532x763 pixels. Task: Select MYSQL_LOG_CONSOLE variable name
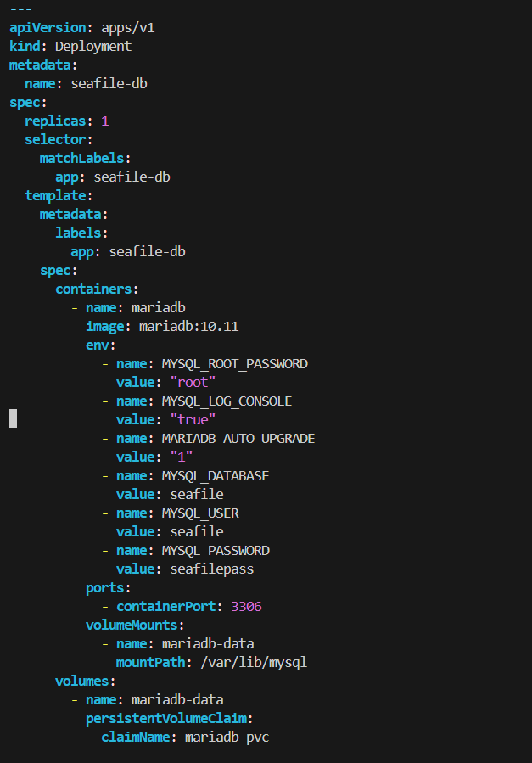[x=227, y=401]
